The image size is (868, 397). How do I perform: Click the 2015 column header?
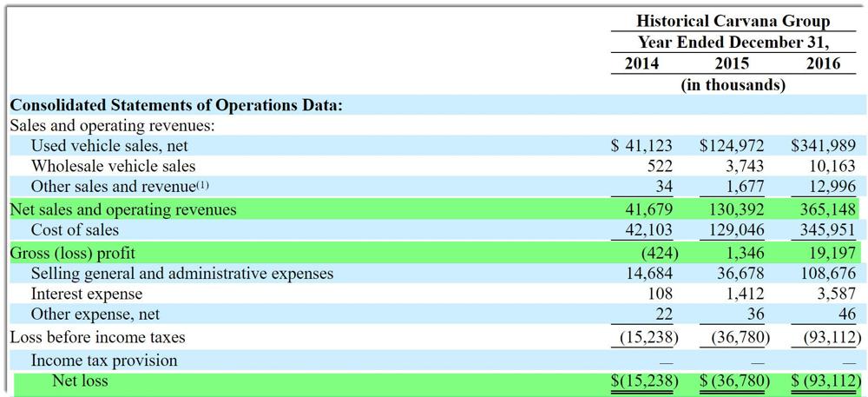pyautogui.click(x=732, y=63)
